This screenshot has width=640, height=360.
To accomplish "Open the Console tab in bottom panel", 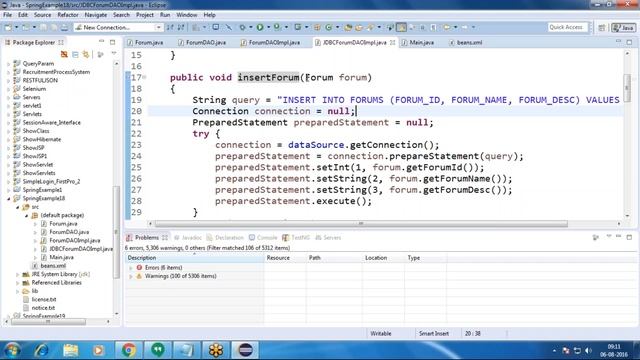I will pos(263,238).
